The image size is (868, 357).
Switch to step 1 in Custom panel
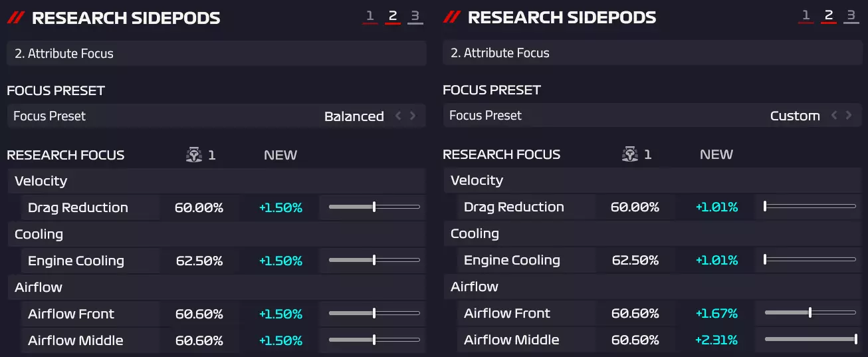click(806, 15)
